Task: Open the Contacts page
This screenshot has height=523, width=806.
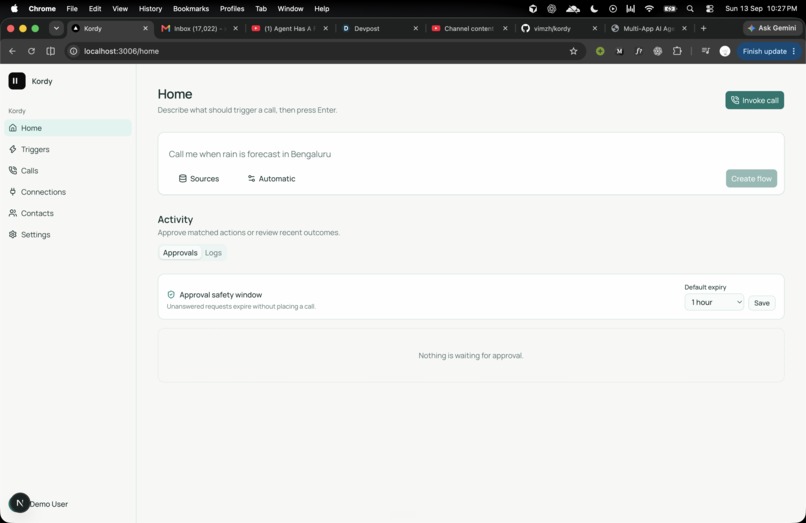Action: (67, 213)
